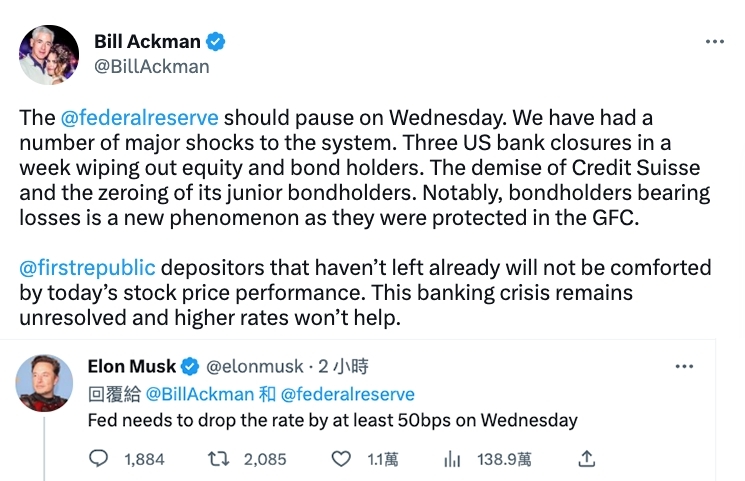The width and height of the screenshot is (745, 481).
Task: Open more options on Elon Musk's reply
Action: [x=684, y=366]
